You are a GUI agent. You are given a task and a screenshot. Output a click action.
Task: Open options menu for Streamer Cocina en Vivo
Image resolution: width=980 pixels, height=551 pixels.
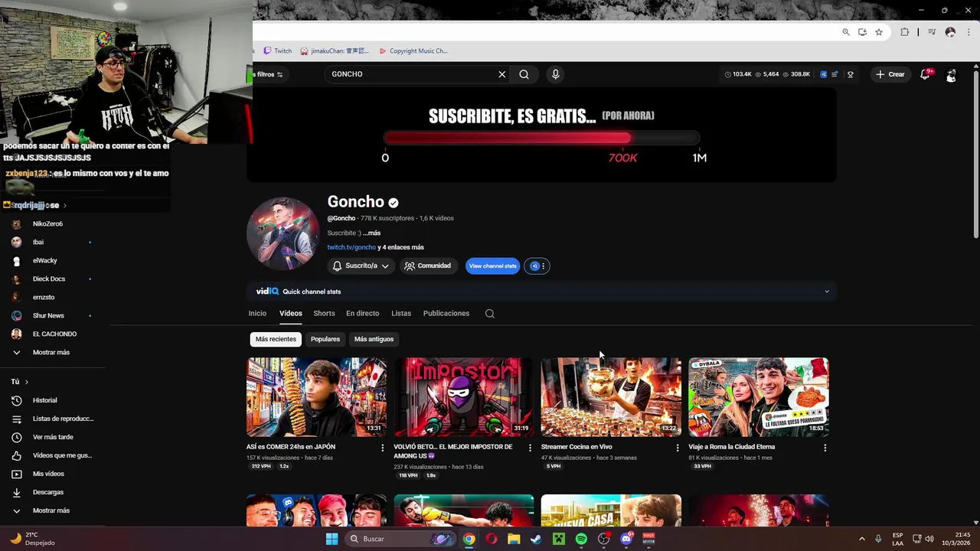(x=677, y=448)
